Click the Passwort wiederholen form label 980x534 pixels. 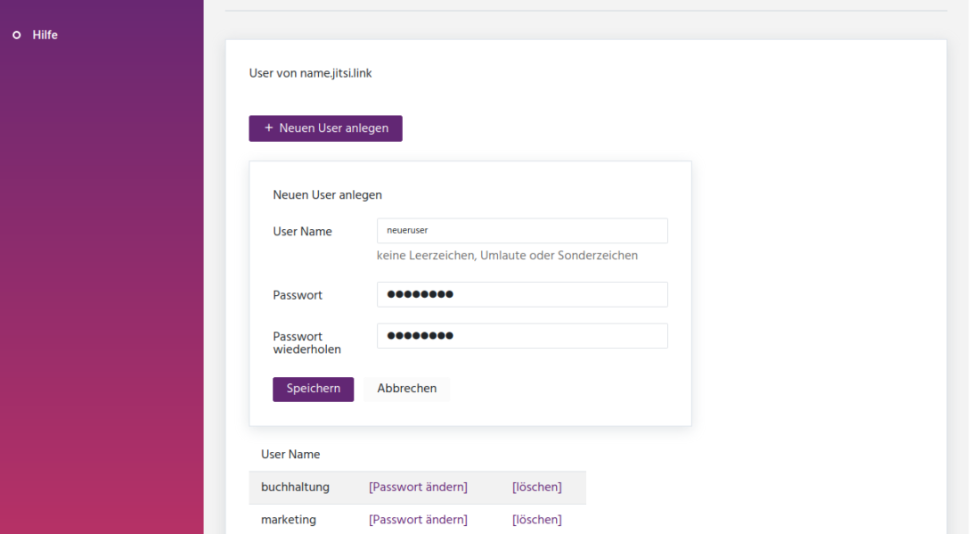click(306, 343)
